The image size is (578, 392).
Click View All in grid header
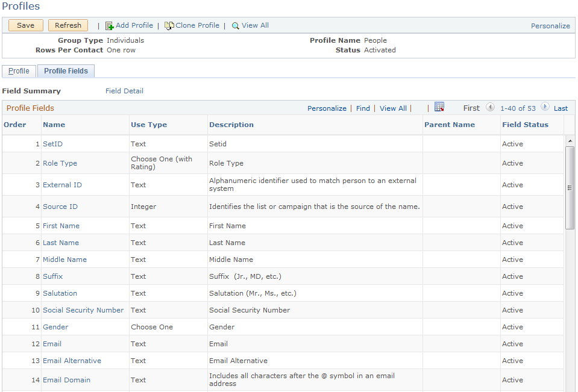click(393, 108)
